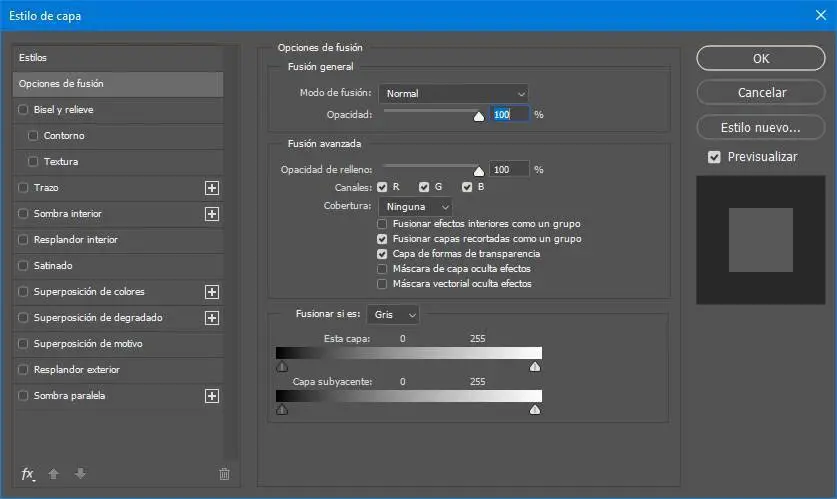
Task: Enable the Trazo checkbox
Action: tap(23, 187)
